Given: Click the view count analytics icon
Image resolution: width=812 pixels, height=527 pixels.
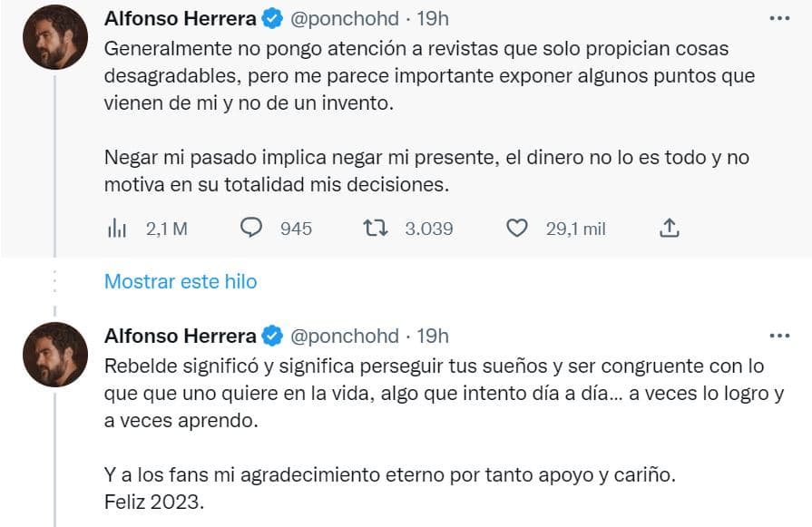Looking at the screenshot, I should pos(117,229).
